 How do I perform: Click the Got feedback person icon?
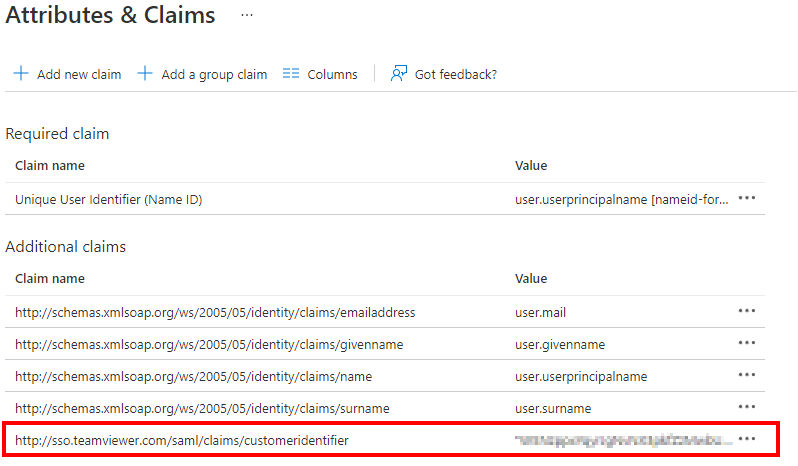click(398, 74)
